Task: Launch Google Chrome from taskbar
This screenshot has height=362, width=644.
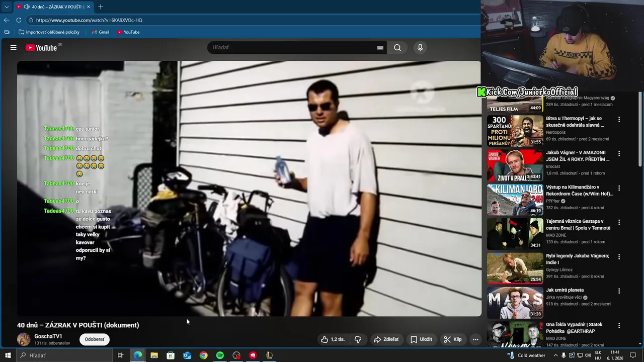Action: [203, 355]
